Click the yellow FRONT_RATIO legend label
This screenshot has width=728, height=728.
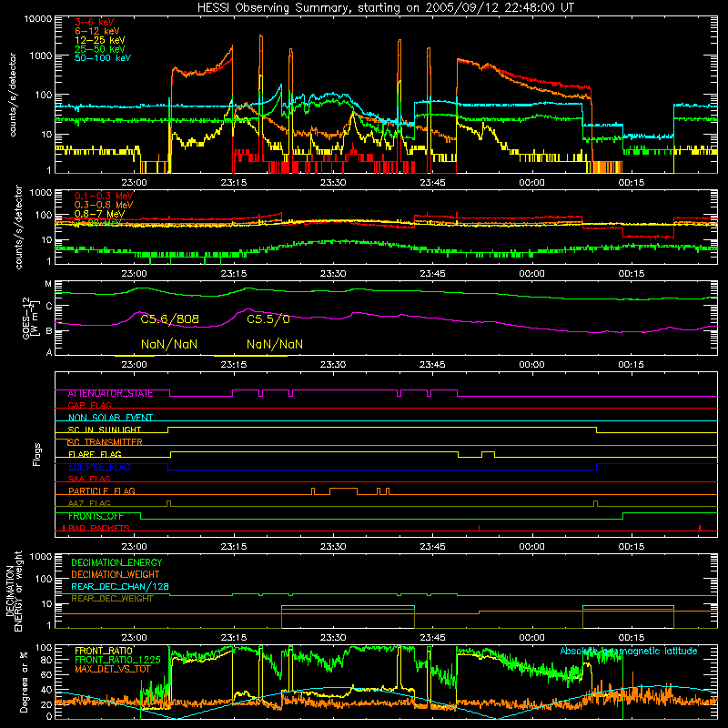pyautogui.click(x=104, y=651)
